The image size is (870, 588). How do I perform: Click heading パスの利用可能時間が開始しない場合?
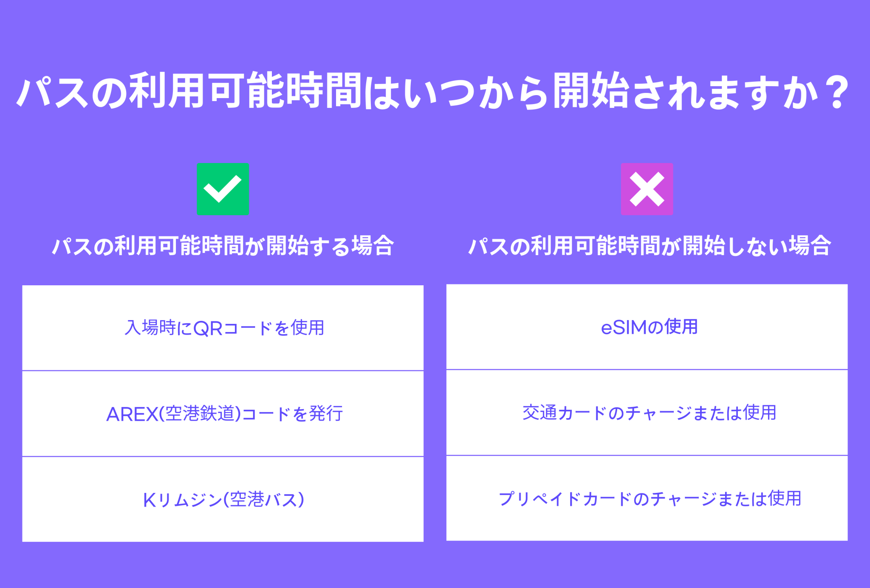click(x=649, y=245)
